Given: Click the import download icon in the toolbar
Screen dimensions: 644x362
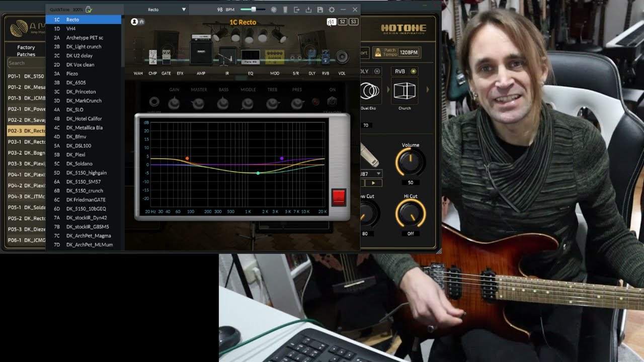Looking at the screenshot, I should [x=308, y=10].
